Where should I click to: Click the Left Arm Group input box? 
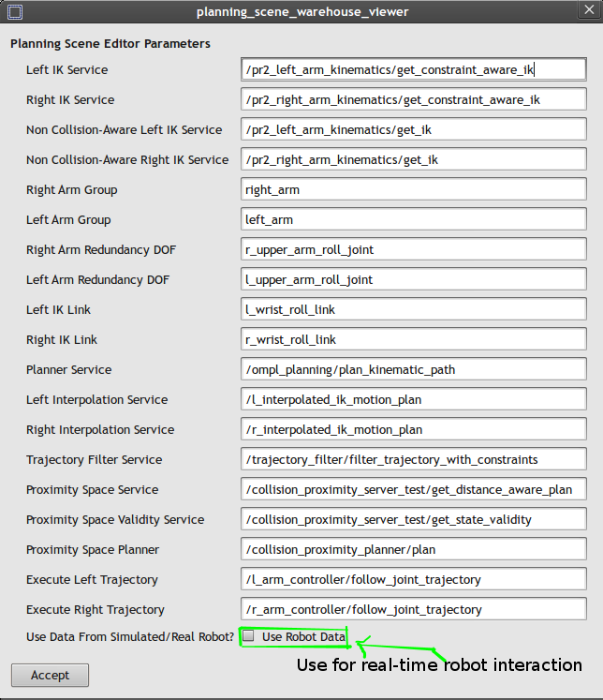coord(413,220)
